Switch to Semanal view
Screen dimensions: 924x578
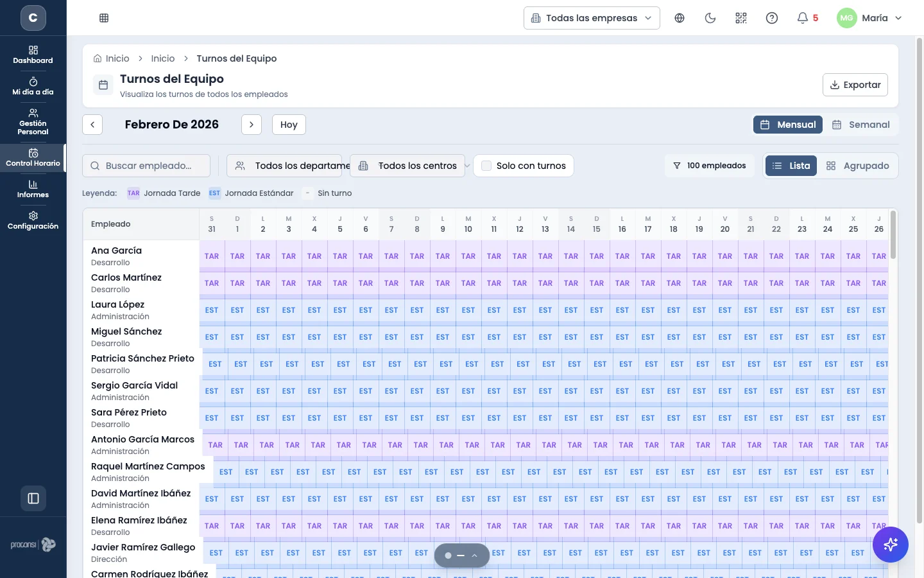pos(861,125)
